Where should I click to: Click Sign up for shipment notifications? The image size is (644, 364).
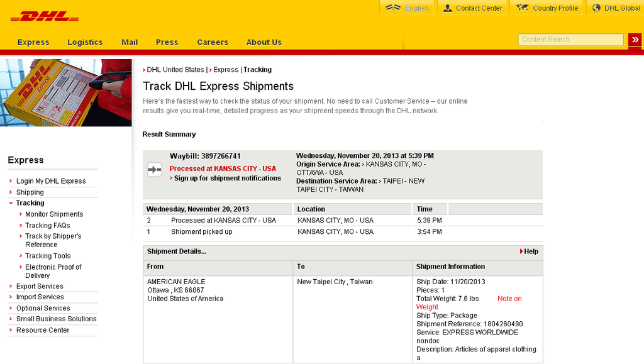(228, 178)
